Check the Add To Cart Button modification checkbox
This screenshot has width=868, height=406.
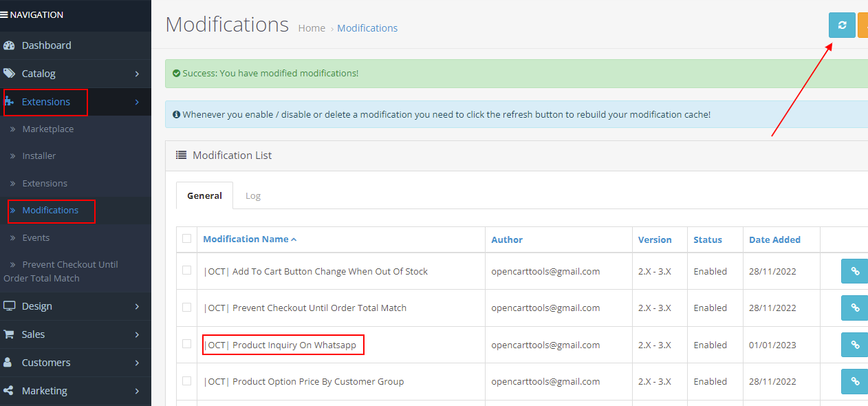(186, 270)
